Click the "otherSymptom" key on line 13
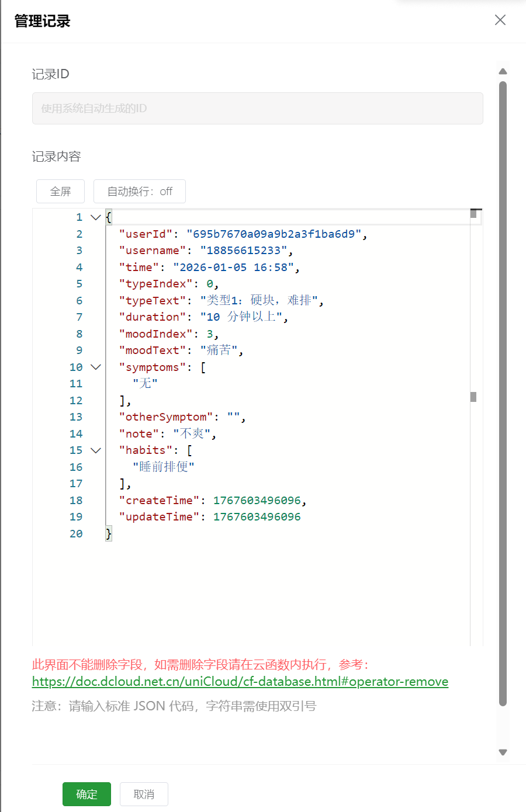 pyautogui.click(x=166, y=417)
